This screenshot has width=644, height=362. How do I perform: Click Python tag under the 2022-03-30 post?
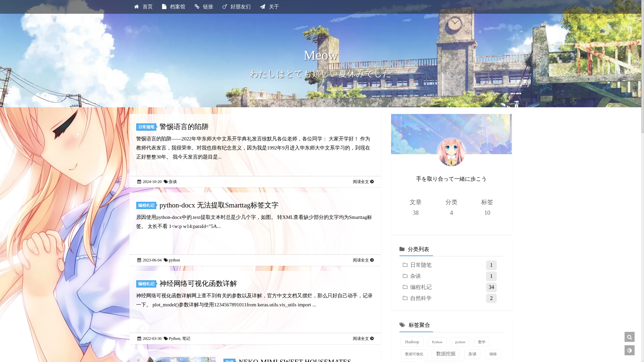174,339
